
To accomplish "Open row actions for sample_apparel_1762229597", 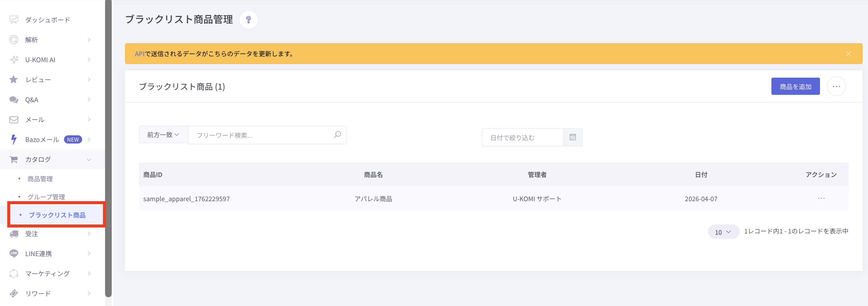I will (x=821, y=198).
